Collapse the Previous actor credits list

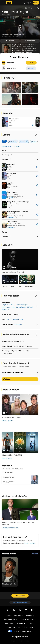(x=20, y=160)
